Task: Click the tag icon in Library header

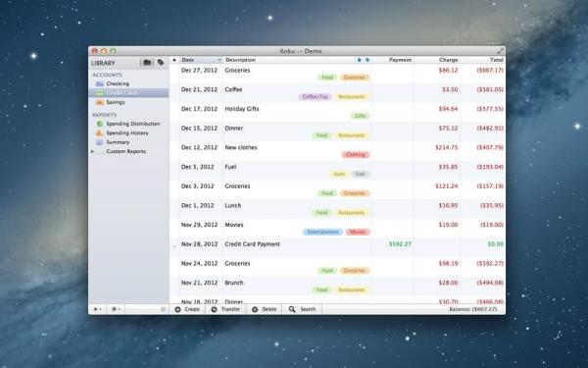Action: 161,63
